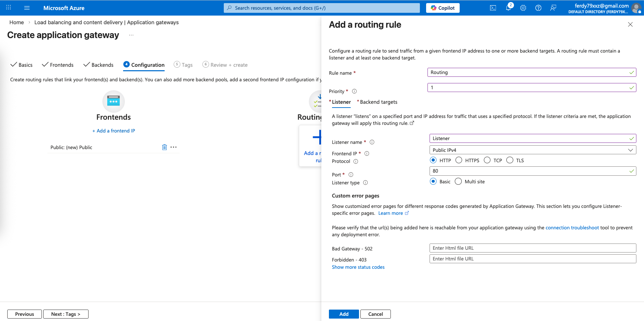644x321 pixels.
Task: Open portal settings gear
Action: pos(523,8)
